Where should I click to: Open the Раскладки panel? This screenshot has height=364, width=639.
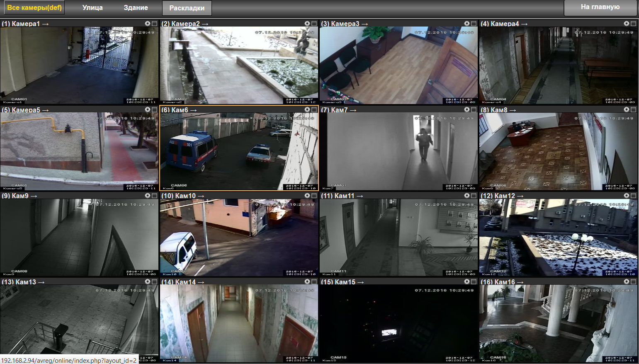coord(187,7)
